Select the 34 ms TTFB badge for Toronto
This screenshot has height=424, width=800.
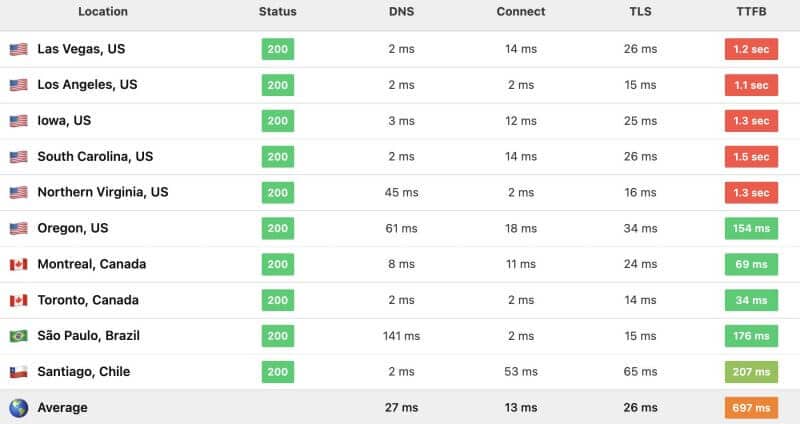[751, 300]
